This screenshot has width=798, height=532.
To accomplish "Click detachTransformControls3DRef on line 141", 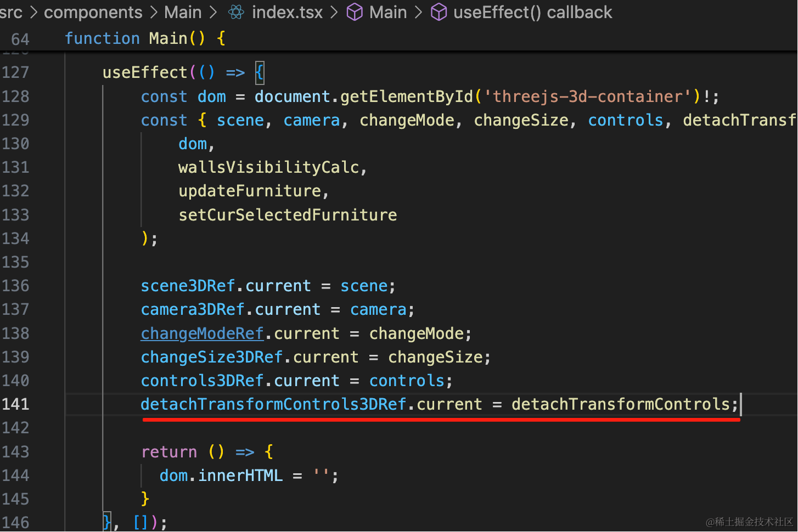I will 274,404.
